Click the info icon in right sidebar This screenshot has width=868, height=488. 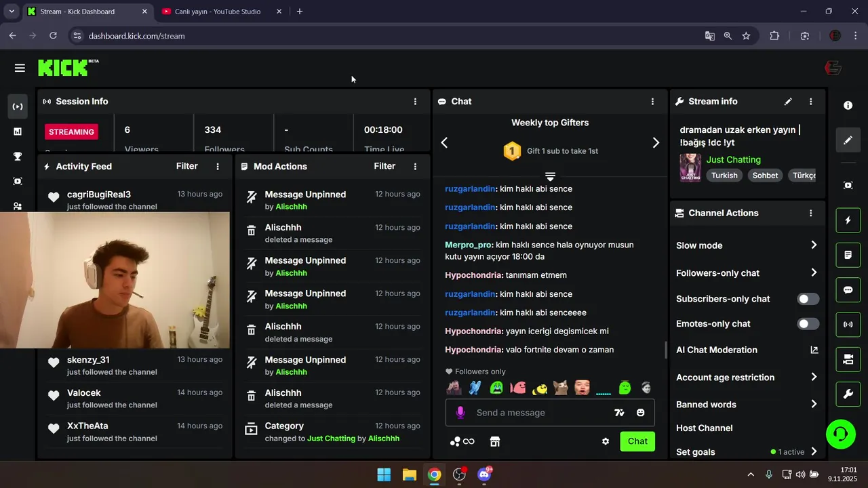point(848,106)
